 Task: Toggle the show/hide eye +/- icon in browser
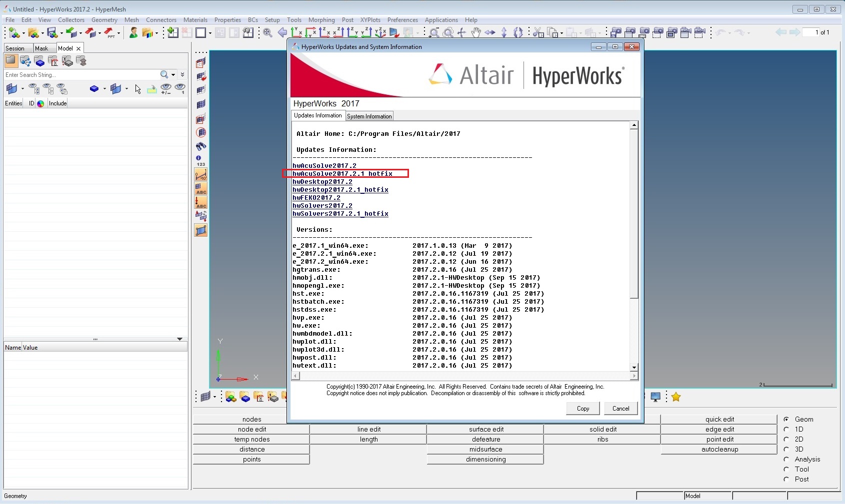coord(166,89)
